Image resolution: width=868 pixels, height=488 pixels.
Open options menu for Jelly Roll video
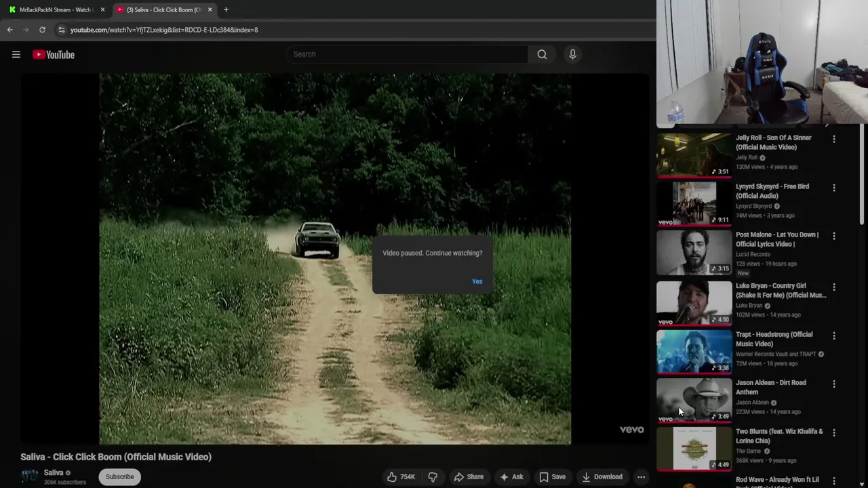(x=834, y=139)
